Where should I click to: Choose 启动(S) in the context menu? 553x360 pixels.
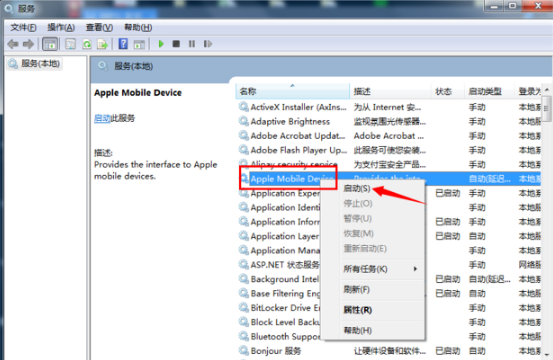coord(357,188)
